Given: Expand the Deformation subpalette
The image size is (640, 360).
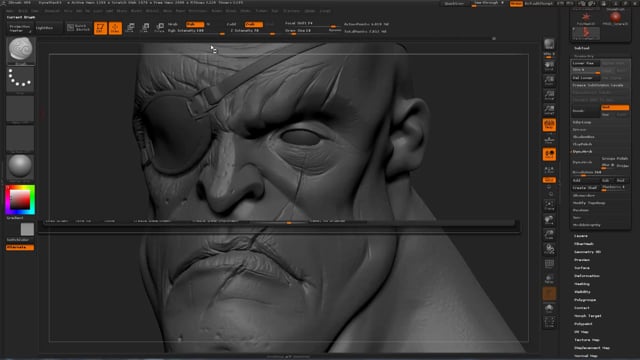Looking at the screenshot, I should (x=587, y=276).
